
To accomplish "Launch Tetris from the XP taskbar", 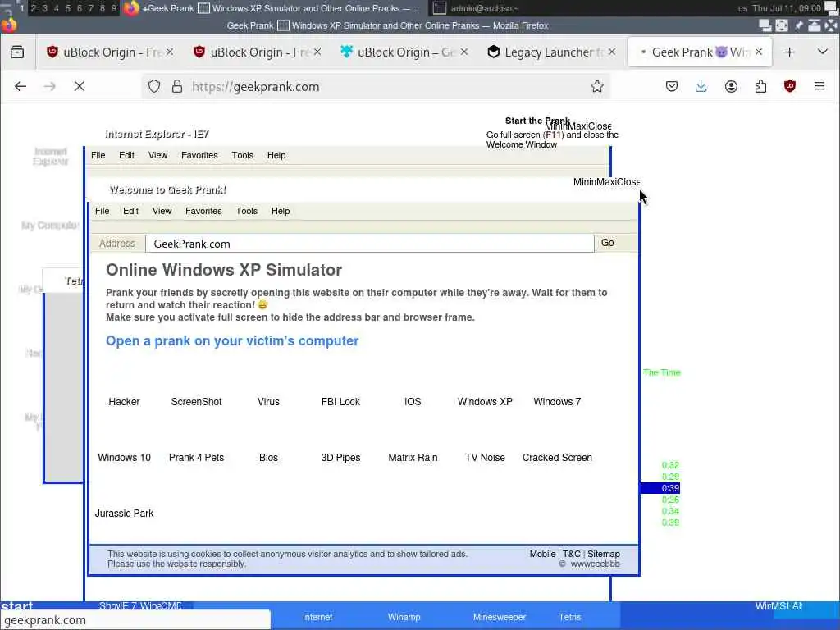I will pos(569,617).
